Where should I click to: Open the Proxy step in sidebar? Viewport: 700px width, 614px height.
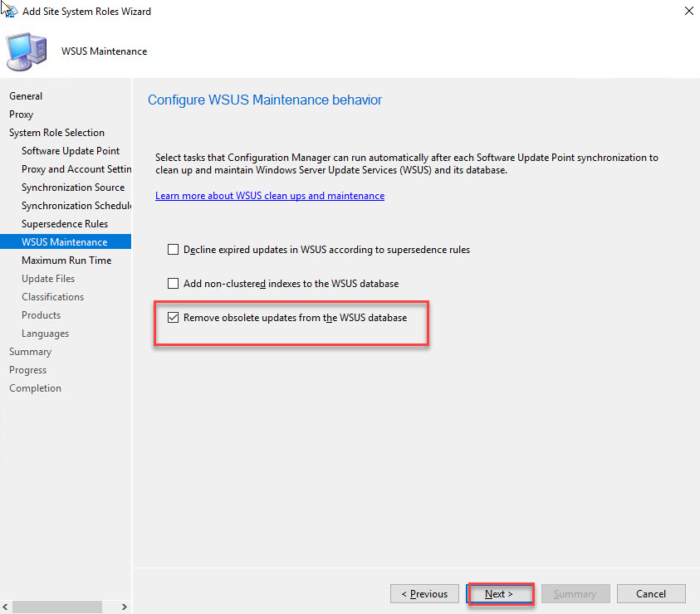click(x=22, y=115)
